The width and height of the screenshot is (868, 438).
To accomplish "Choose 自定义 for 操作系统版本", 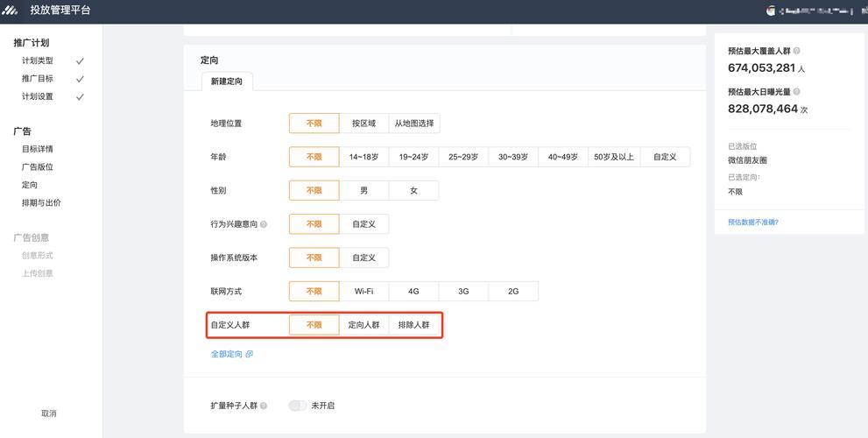I will coord(363,258).
